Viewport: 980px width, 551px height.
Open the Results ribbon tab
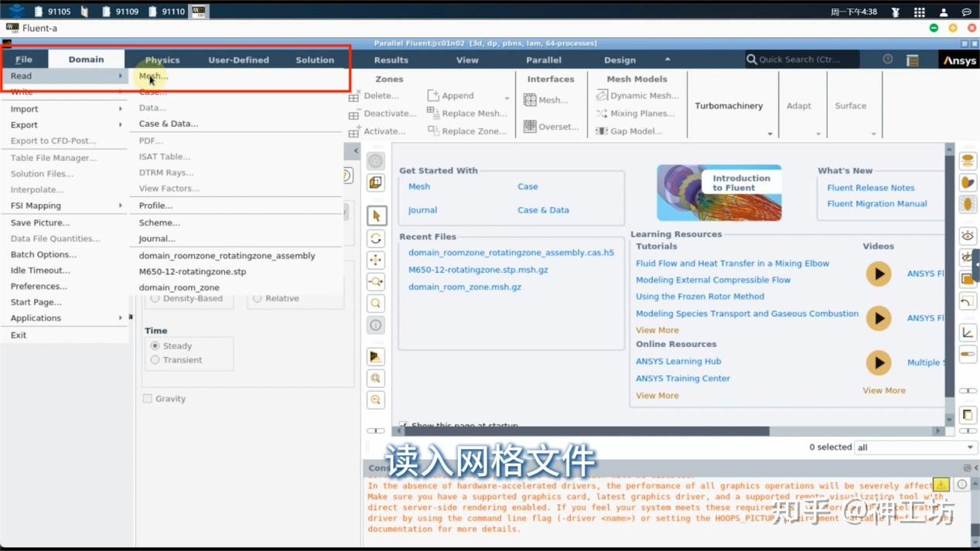point(391,60)
